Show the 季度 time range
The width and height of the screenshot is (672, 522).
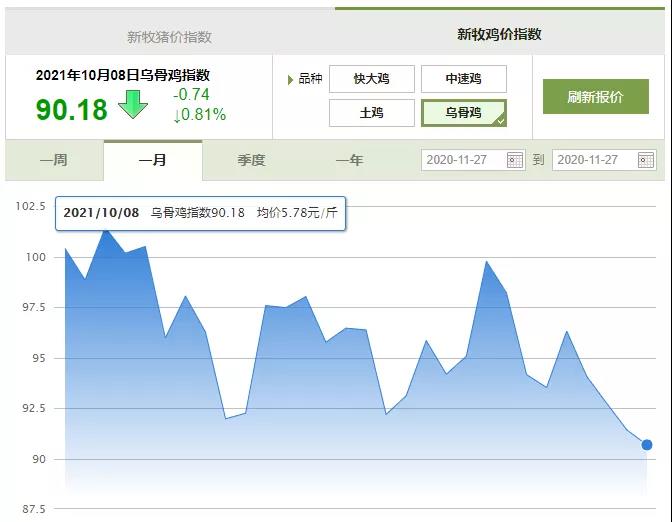click(x=252, y=160)
